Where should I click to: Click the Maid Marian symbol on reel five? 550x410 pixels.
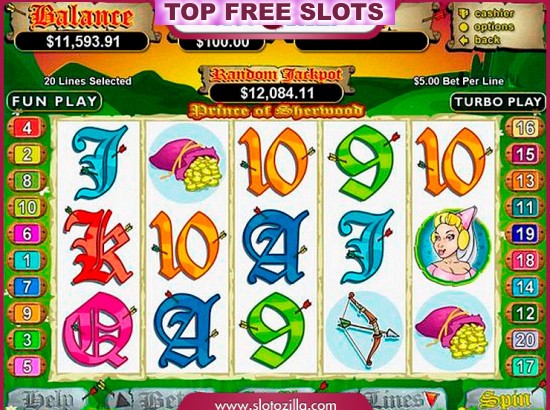(452, 245)
